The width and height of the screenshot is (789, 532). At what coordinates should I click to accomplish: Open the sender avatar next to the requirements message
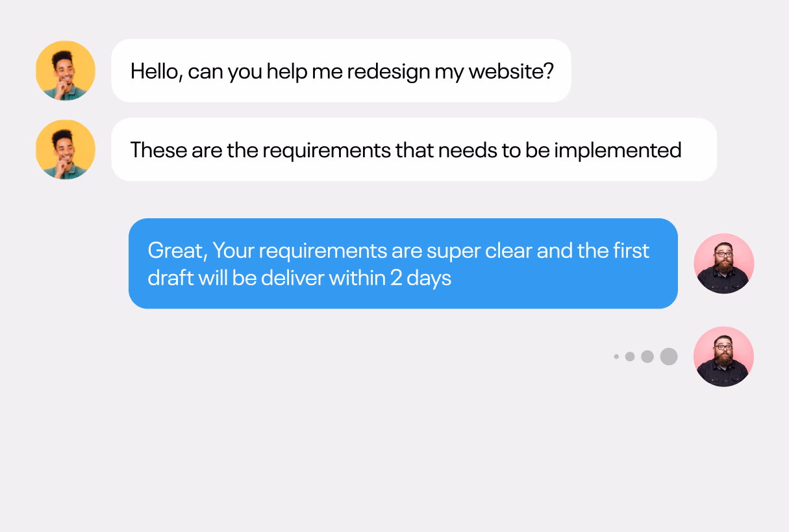(65, 149)
